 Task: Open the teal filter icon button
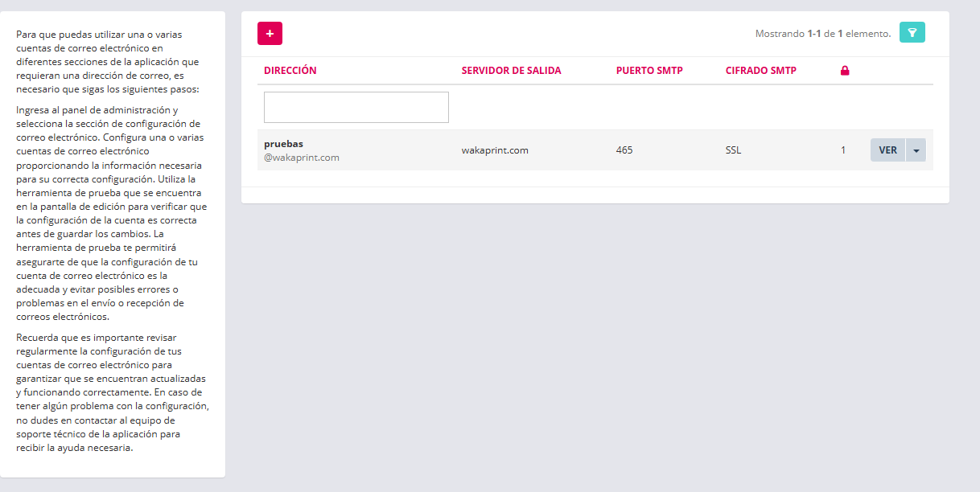[912, 32]
